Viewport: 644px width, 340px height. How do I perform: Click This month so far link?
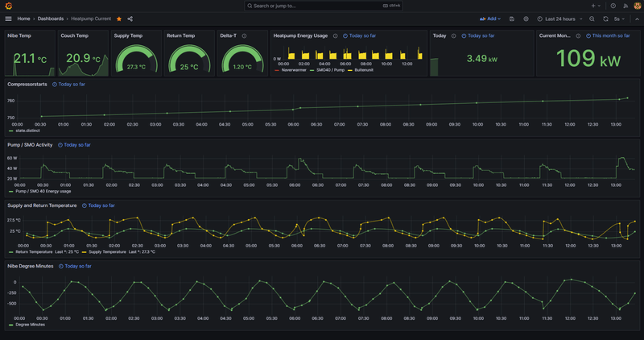pos(608,35)
